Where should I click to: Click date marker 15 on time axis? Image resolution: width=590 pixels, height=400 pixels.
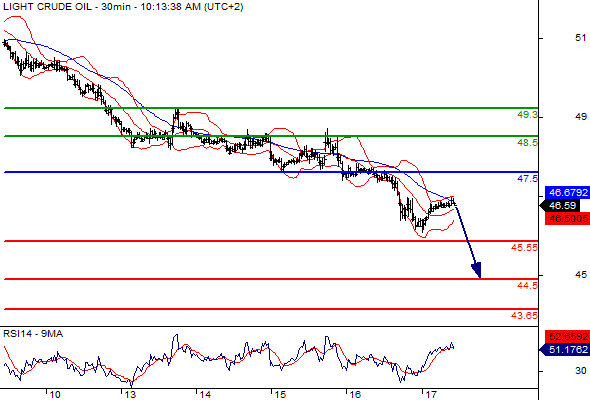click(280, 395)
